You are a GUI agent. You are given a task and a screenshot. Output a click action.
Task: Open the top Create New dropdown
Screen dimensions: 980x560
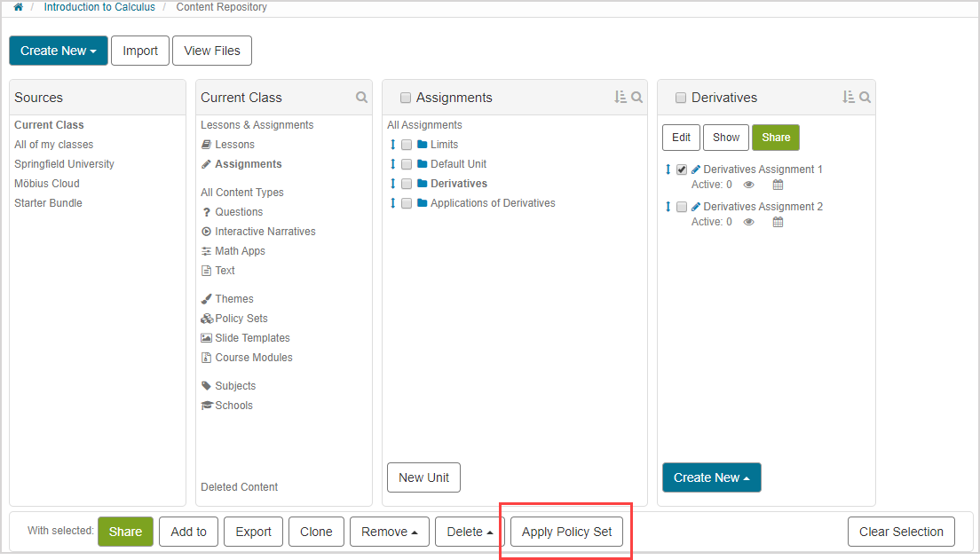(59, 51)
